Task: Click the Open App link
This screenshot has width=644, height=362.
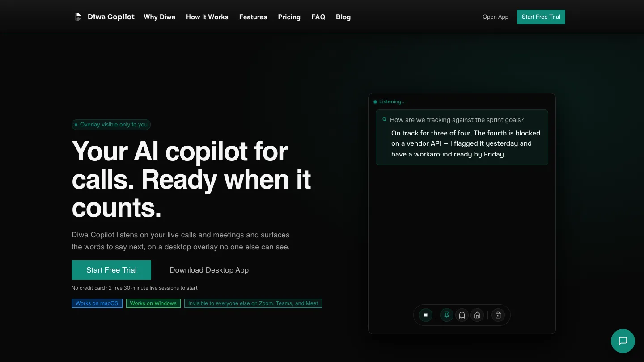Action: (x=496, y=17)
